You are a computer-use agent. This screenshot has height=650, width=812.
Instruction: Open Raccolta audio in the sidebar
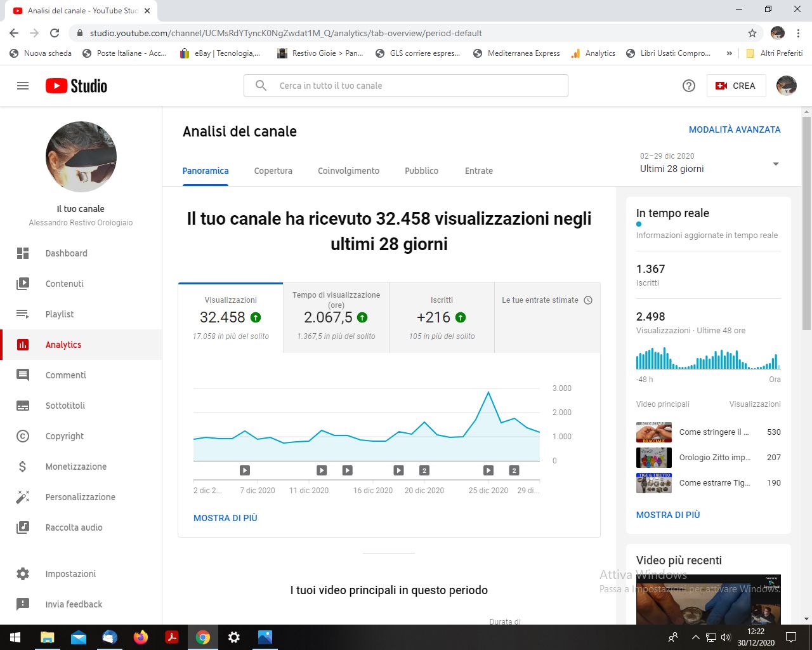tap(81, 527)
